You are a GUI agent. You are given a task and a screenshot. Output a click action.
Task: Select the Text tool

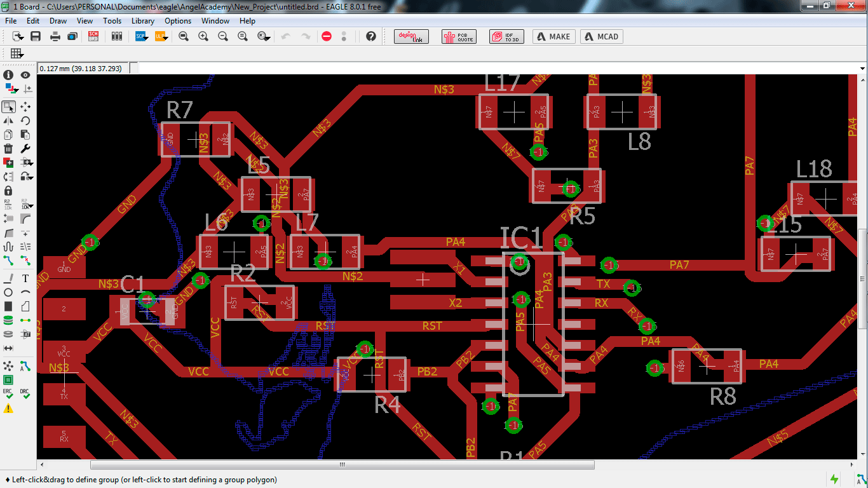pyautogui.click(x=25, y=278)
